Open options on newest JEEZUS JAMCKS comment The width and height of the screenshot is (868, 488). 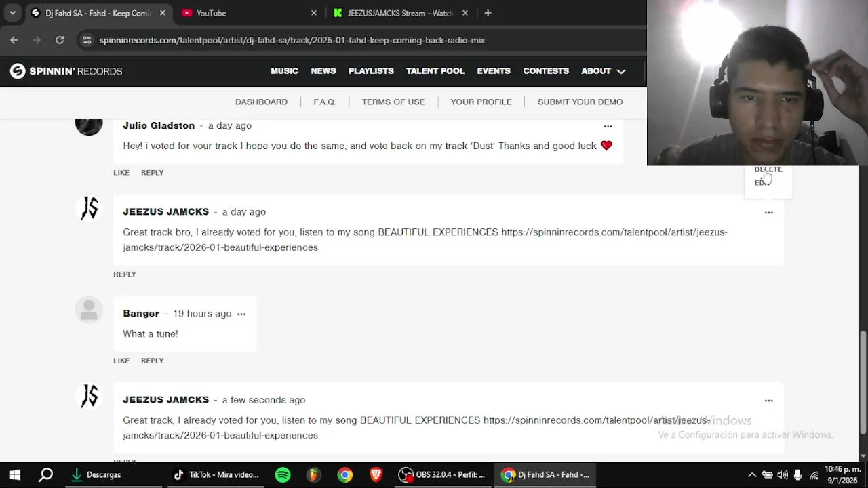(x=768, y=401)
